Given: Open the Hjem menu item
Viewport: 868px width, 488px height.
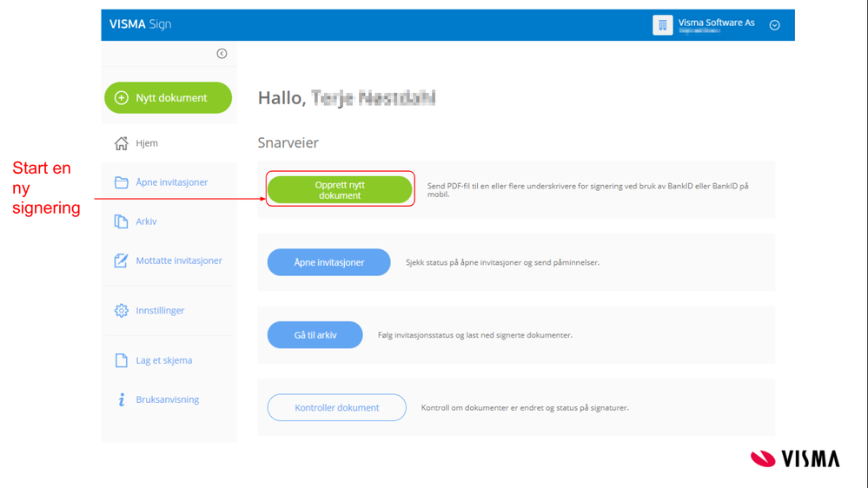Looking at the screenshot, I should pyautogui.click(x=147, y=143).
